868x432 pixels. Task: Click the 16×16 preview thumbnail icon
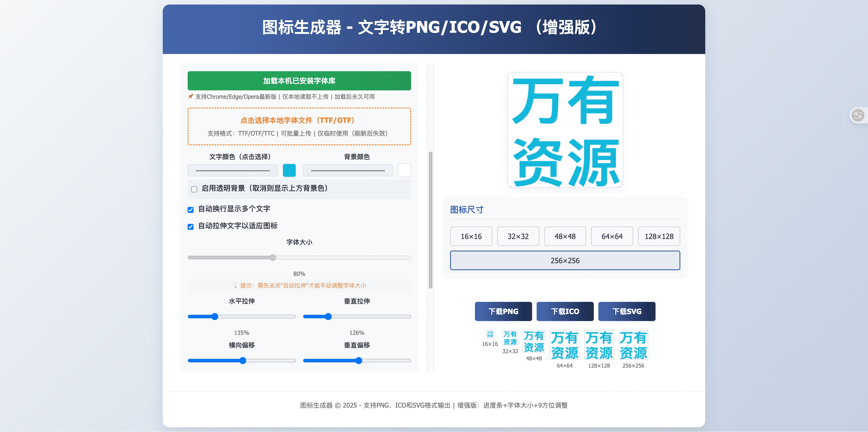point(490,334)
